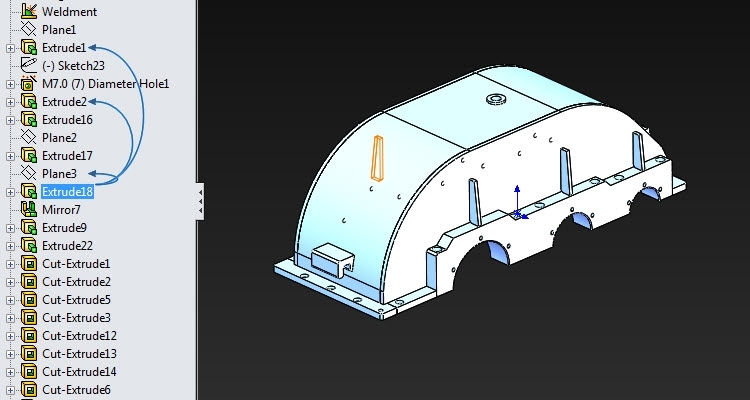Screen dimensions: 750x400
Task: Click the Cut-Extrude12 feature icon
Action: [x=29, y=336]
